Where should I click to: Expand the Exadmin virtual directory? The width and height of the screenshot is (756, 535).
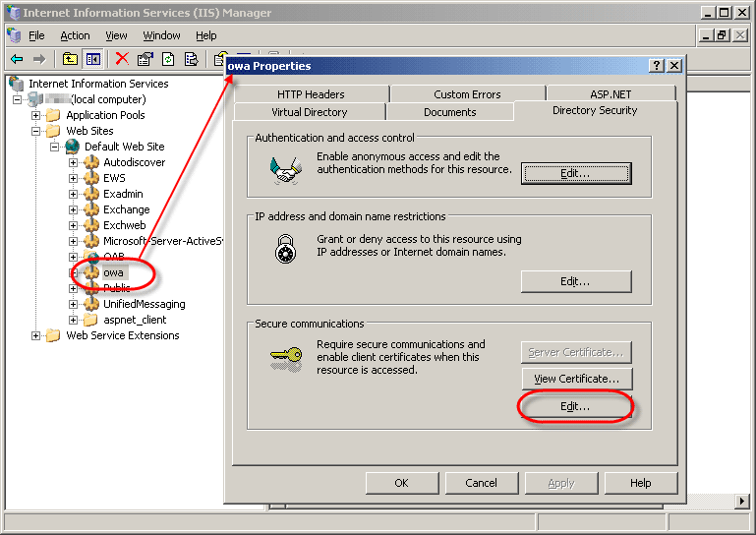74,194
